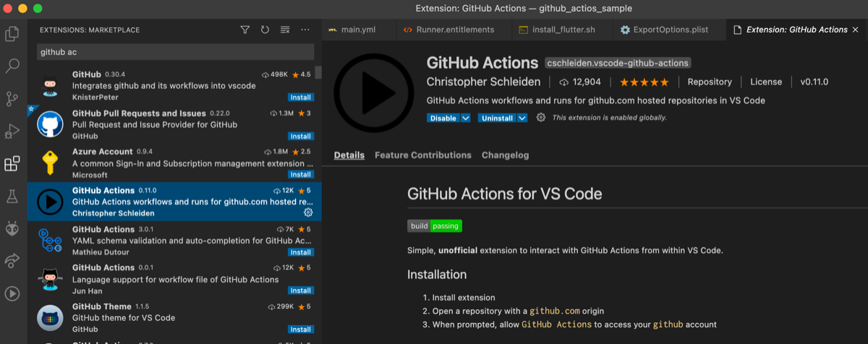Click the Disable button
This screenshot has width=868, height=344.
pyautogui.click(x=443, y=118)
